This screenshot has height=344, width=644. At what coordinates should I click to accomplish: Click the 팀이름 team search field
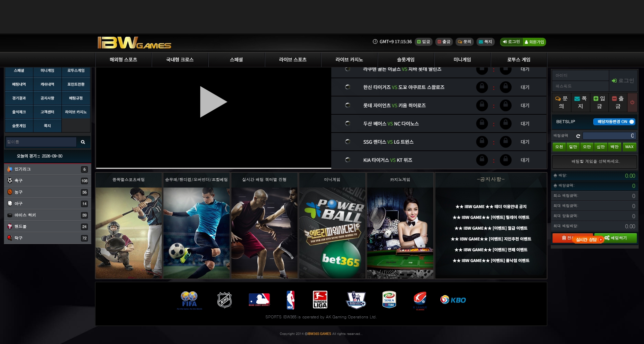[x=41, y=142]
